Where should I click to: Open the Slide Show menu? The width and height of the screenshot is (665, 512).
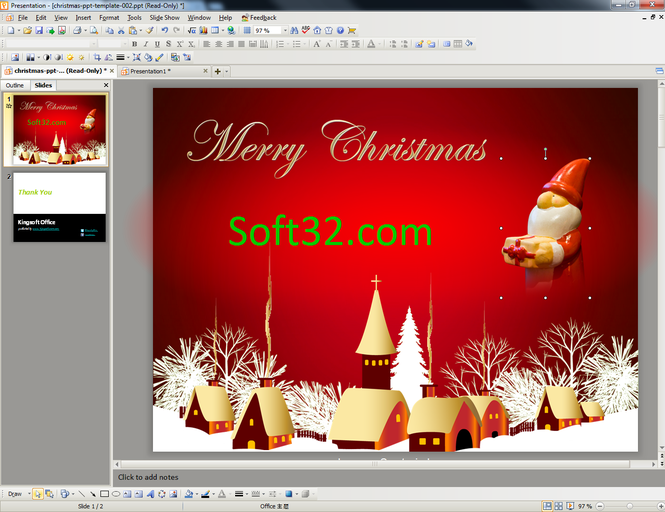tap(165, 17)
